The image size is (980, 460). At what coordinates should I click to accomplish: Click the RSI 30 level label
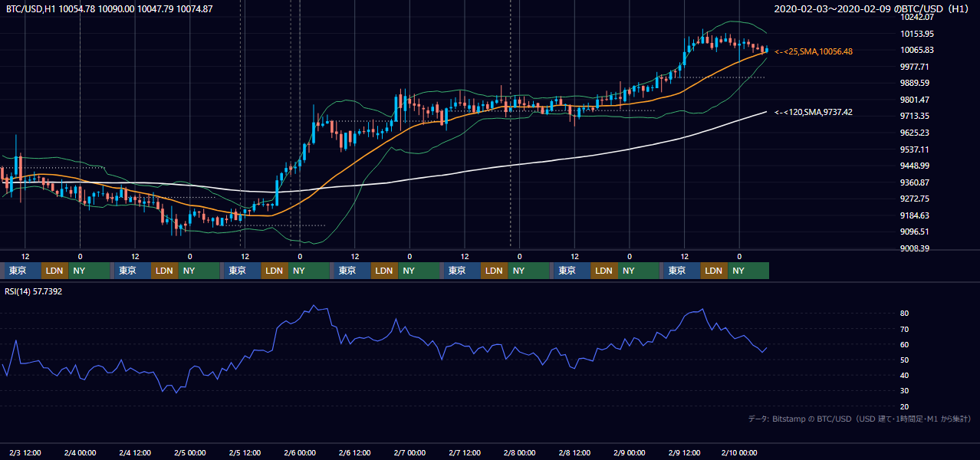click(905, 390)
